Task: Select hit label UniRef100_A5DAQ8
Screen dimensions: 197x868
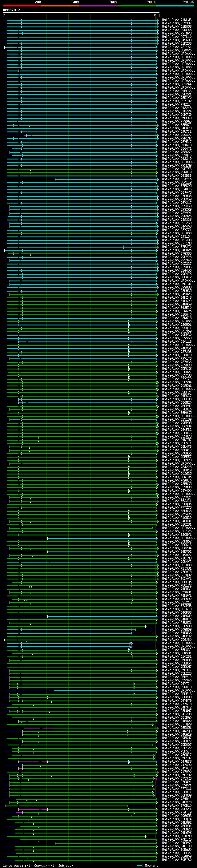Action: click(177, 660)
